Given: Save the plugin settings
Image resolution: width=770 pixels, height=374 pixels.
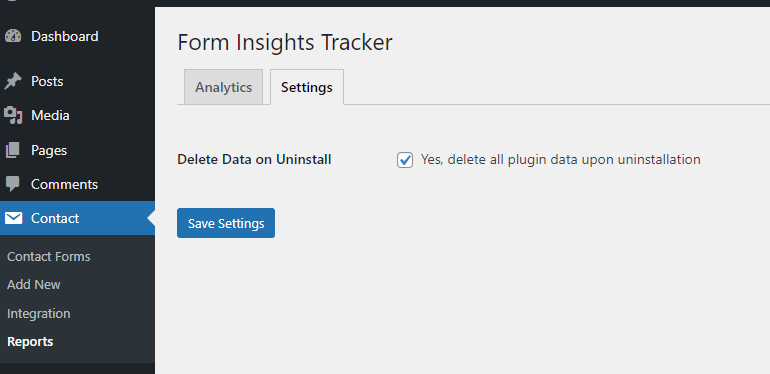Looking at the screenshot, I should [226, 223].
